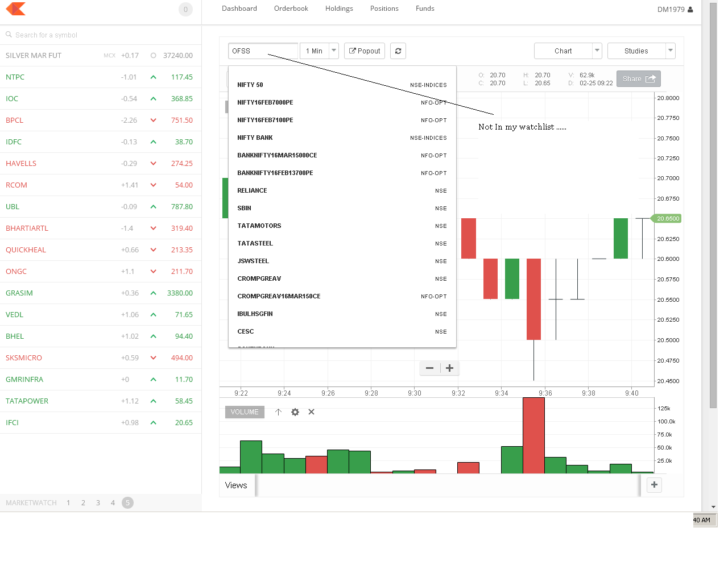Open the 1 Min interval selector
728x582 pixels.
coord(319,51)
